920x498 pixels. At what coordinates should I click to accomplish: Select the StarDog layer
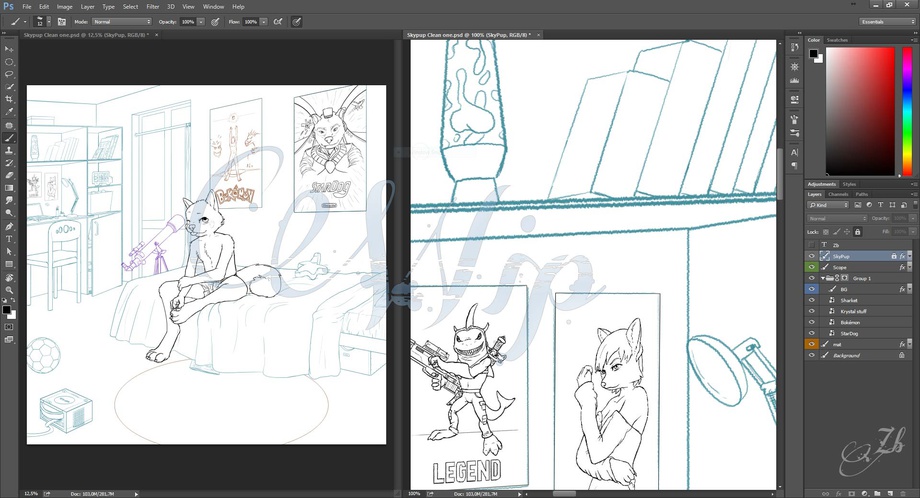pyautogui.click(x=849, y=333)
